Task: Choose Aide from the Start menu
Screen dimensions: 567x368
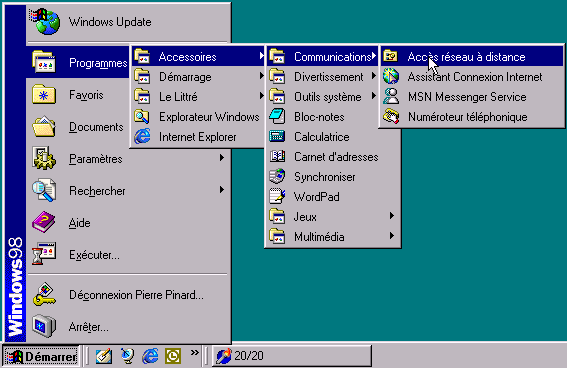Action: point(128,223)
